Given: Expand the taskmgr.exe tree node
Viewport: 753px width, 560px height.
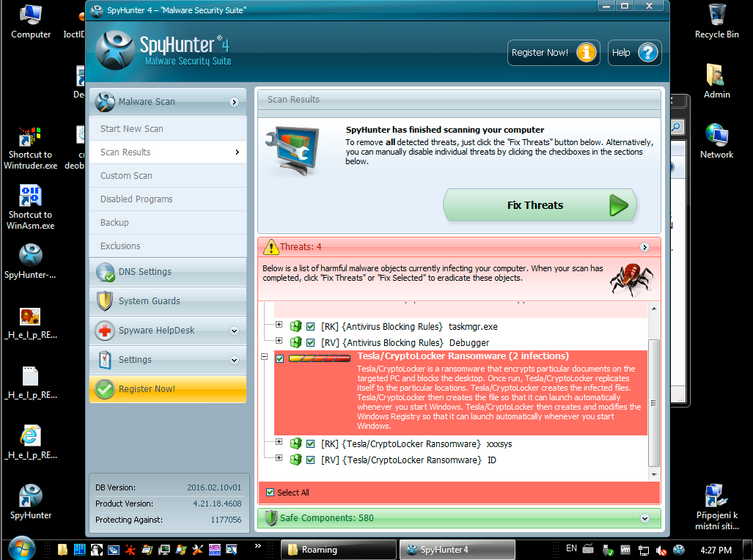Looking at the screenshot, I should pyautogui.click(x=279, y=325).
